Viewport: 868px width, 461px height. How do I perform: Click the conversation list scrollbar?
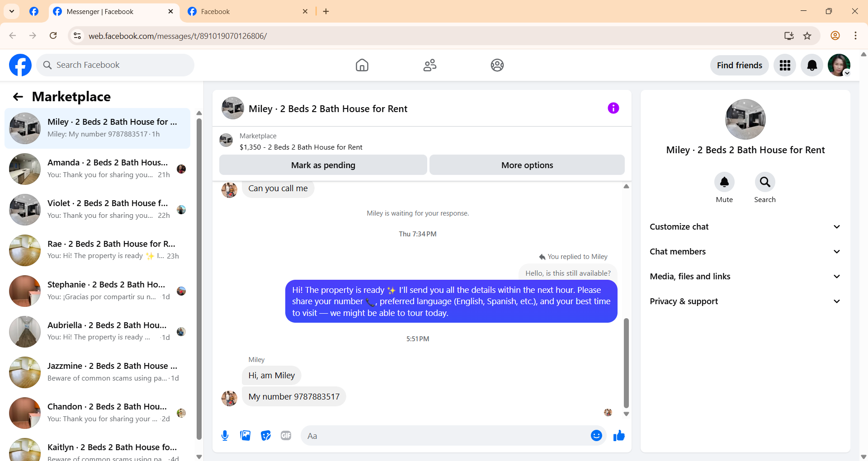click(x=199, y=278)
